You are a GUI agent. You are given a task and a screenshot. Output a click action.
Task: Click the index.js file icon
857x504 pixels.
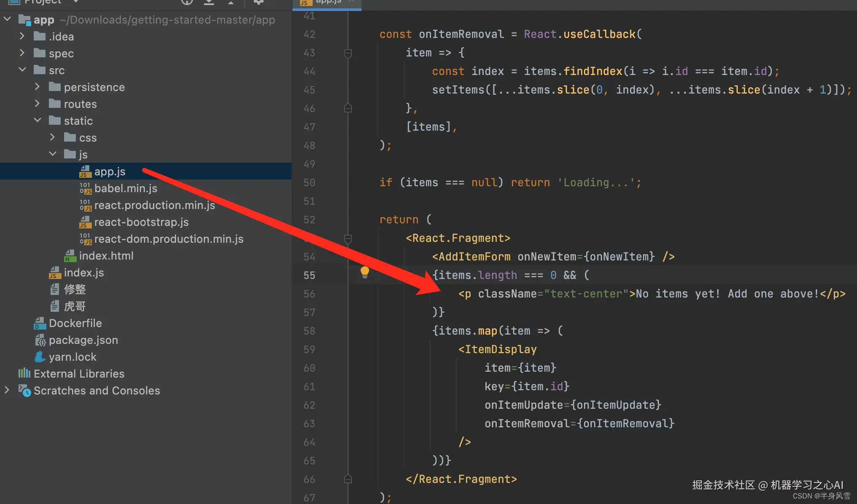point(55,273)
